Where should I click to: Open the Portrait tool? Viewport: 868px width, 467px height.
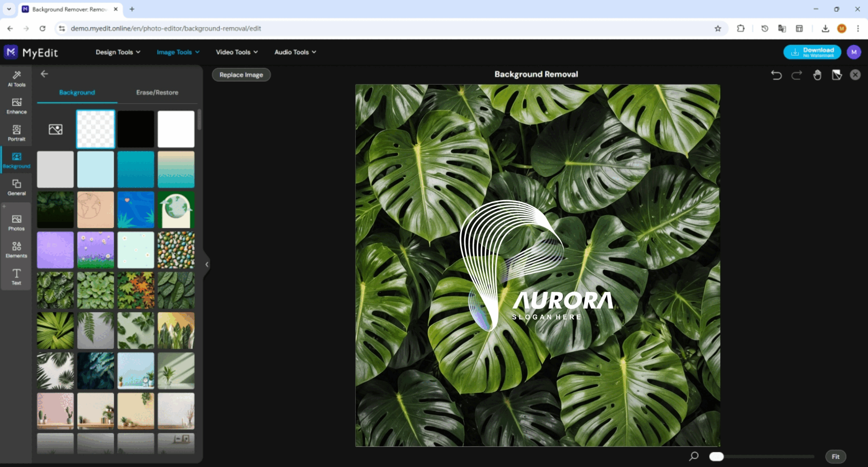pos(17,133)
